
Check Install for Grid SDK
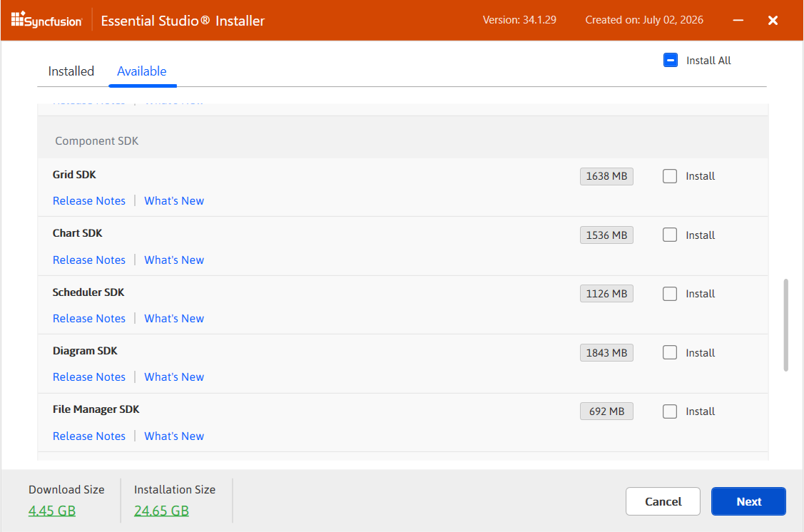[x=670, y=176]
